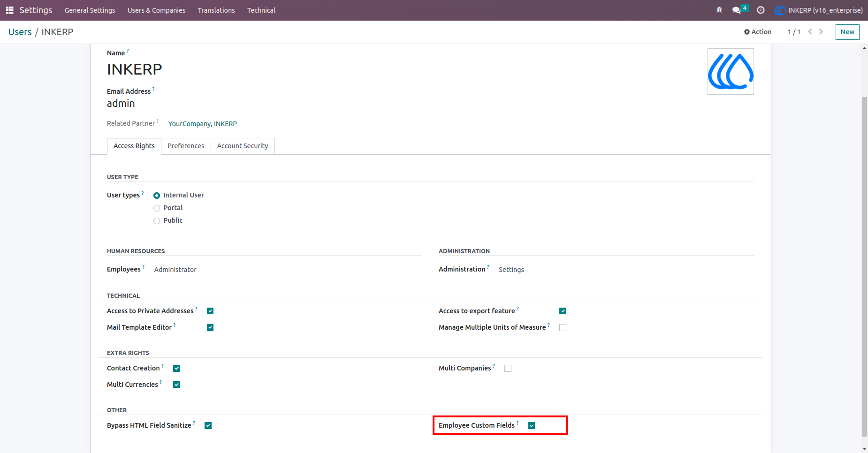Screen dimensions: 868x453
Task: Toggle Access to Private Addresses checkbox
Action: [x=210, y=311]
